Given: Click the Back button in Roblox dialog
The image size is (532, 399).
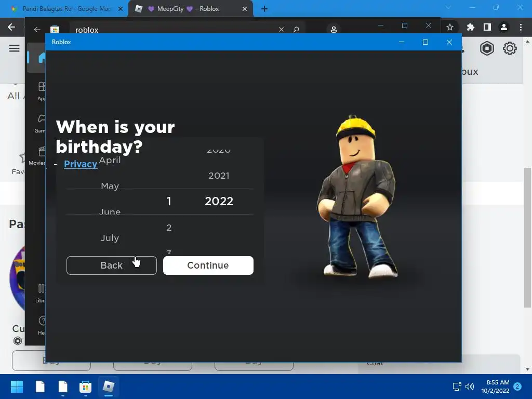Looking at the screenshot, I should tap(112, 265).
